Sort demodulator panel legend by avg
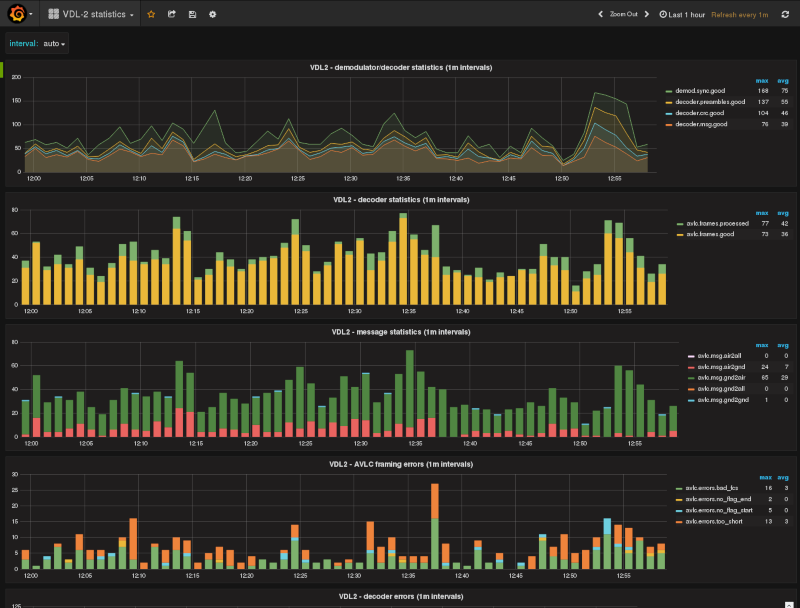The height and width of the screenshot is (608, 800). 783,81
